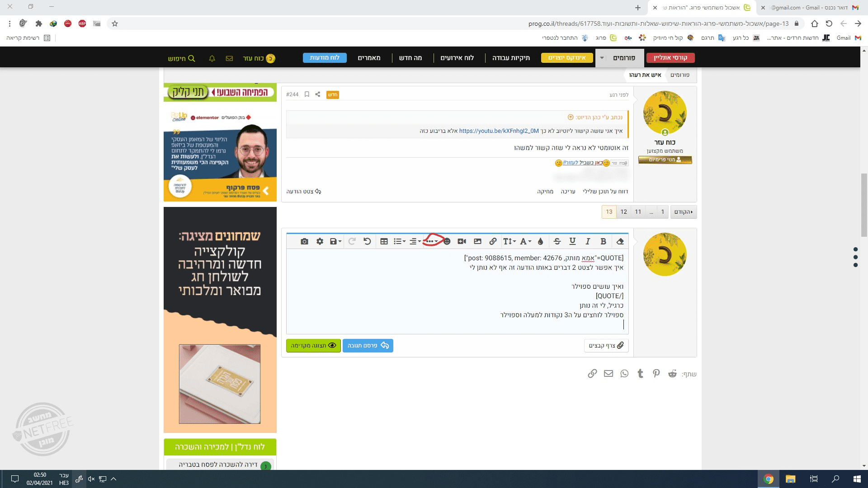Insert a link using chain icon

tap(493, 241)
